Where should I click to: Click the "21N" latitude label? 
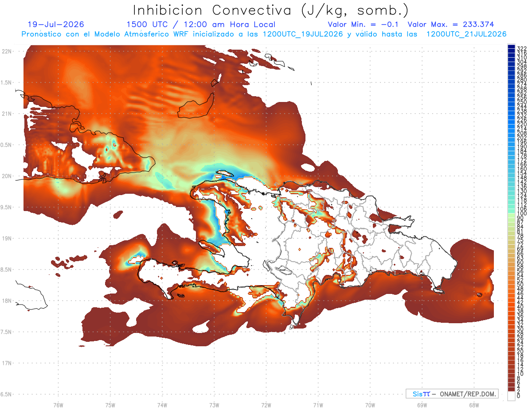(x=8, y=114)
